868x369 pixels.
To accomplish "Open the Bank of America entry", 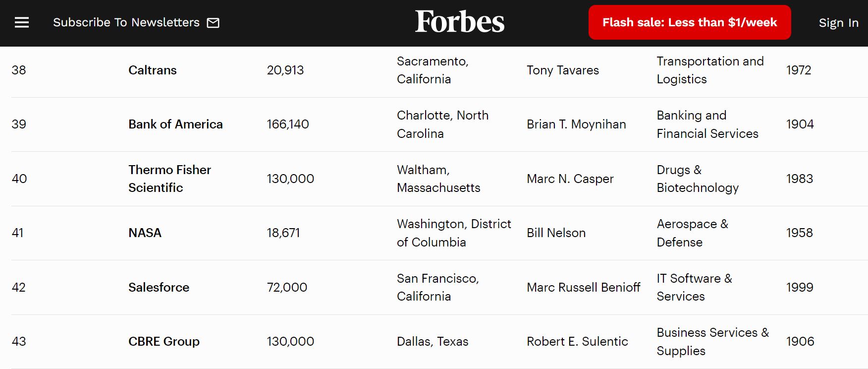I will click(175, 124).
